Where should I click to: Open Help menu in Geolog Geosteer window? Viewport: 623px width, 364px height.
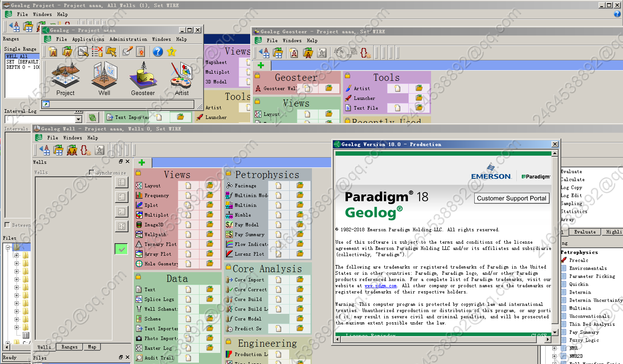pyautogui.click(x=312, y=40)
